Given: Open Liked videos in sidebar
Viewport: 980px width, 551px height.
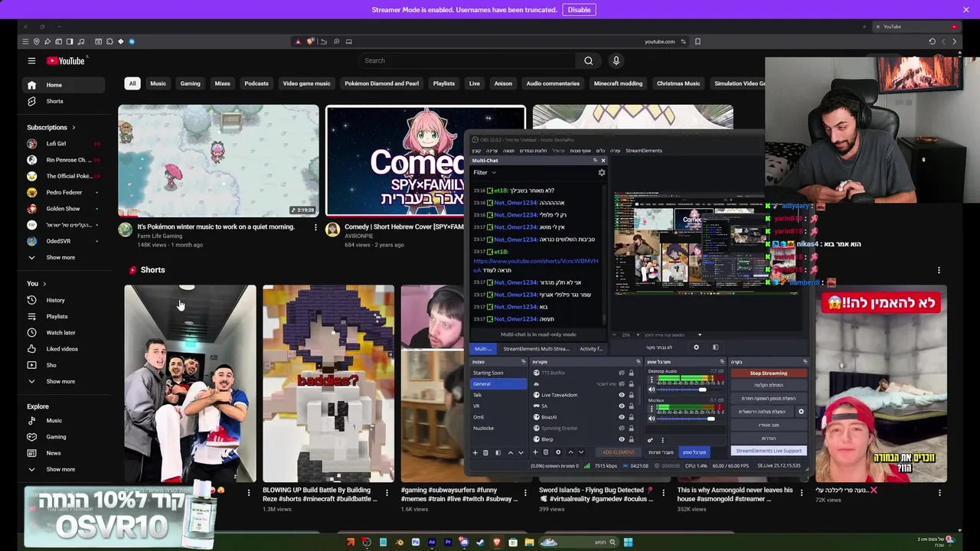Looking at the screenshot, I should click(62, 348).
